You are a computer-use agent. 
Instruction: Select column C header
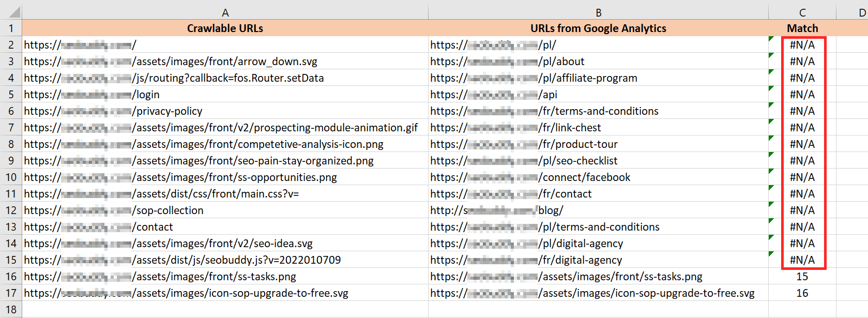point(802,12)
